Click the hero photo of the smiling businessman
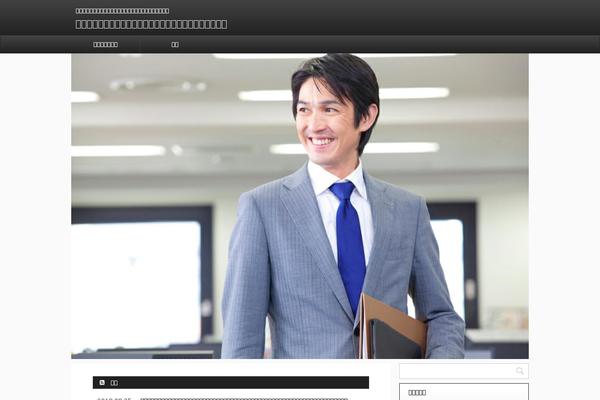The height and width of the screenshot is (400, 600). [x=300, y=206]
